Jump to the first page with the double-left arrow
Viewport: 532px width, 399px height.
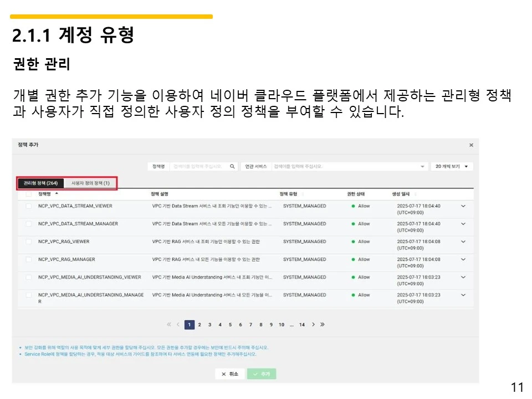click(x=168, y=324)
